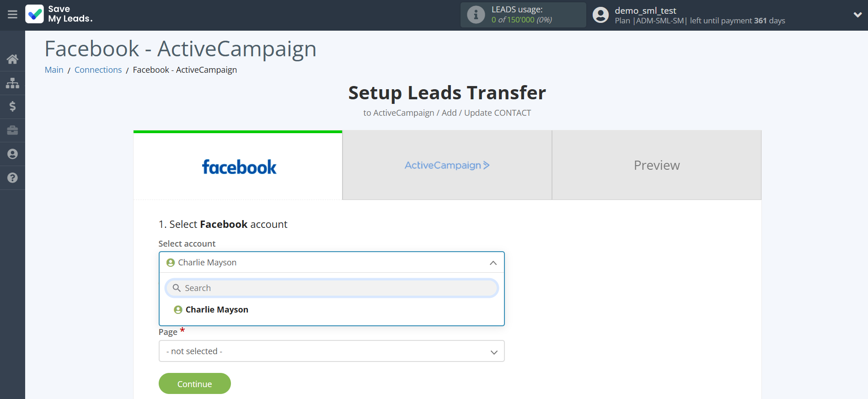
Task: Open connections sitemap icon in sidebar
Action: (12, 83)
